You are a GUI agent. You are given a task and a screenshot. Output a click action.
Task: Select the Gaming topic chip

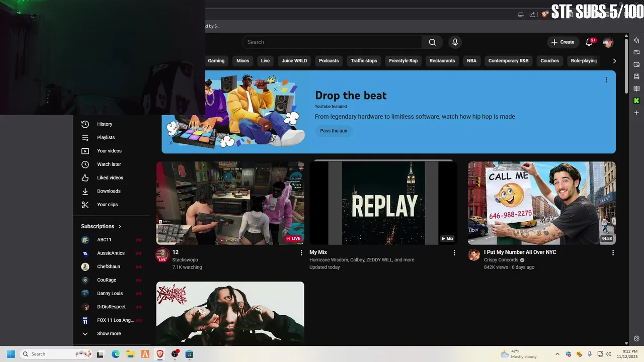[x=216, y=61]
